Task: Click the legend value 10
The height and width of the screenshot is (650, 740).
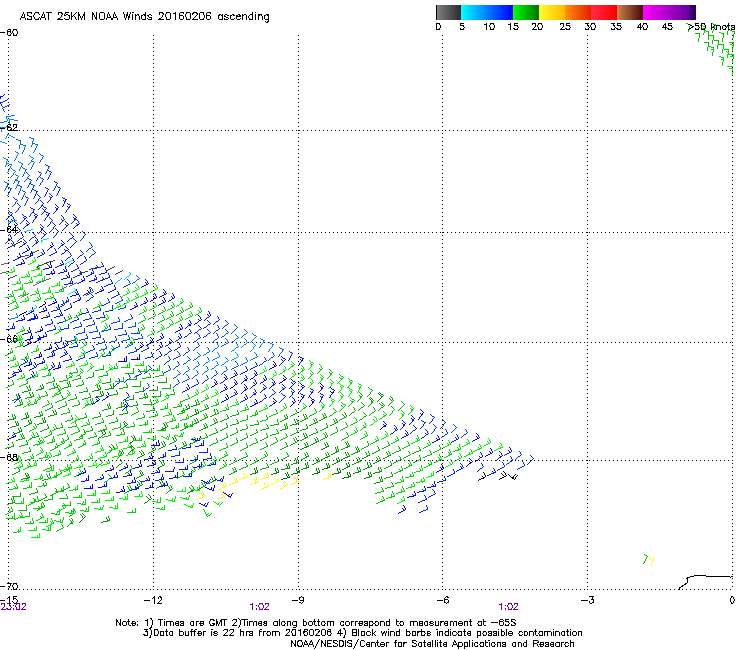Action: (x=489, y=27)
